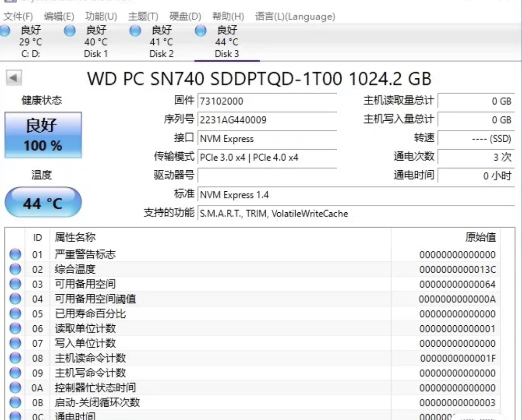
Task: Click the 原始值 column header
Action: 446,237
